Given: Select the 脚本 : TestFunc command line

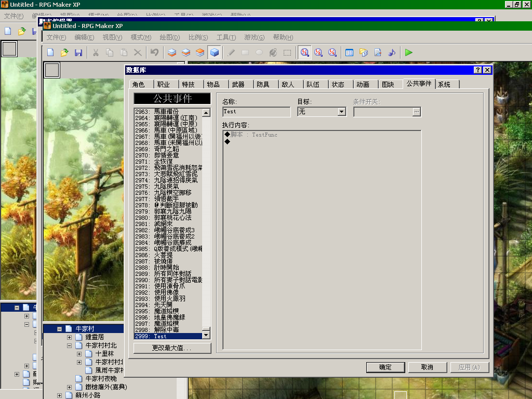Looking at the screenshot, I should [x=322, y=135].
